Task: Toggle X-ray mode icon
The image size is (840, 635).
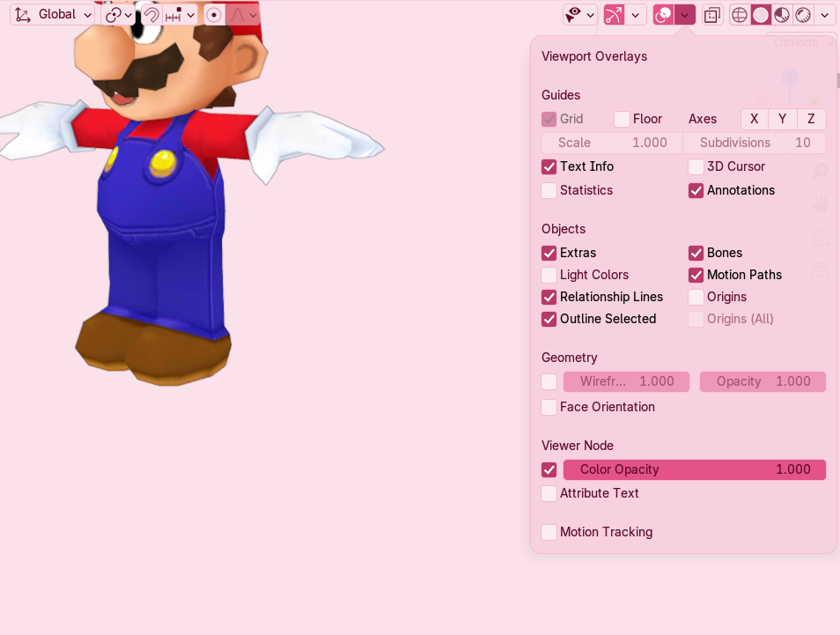Action: (712, 15)
